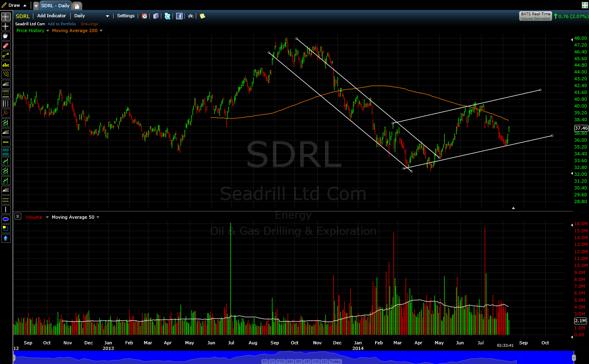Take a chart snapshot with the camera icon

pyautogui.click(x=191, y=16)
